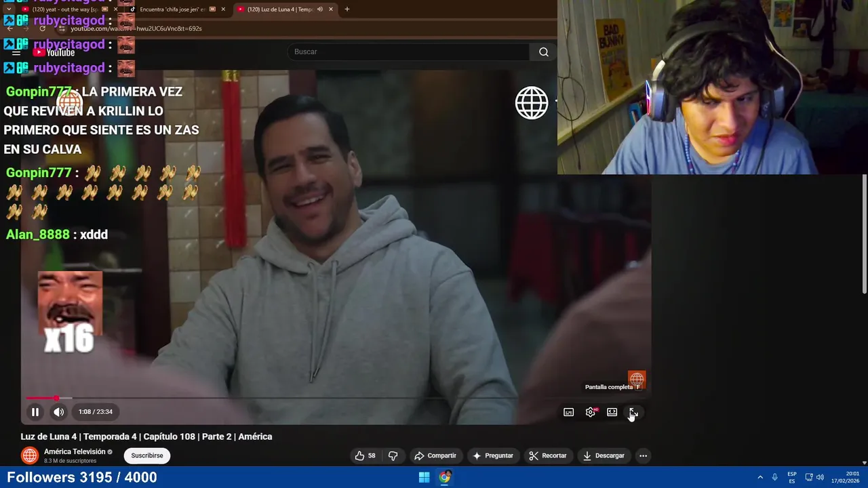The image size is (868, 488).
Task: Open the clock showing 20:01
Action: tap(845, 477)
